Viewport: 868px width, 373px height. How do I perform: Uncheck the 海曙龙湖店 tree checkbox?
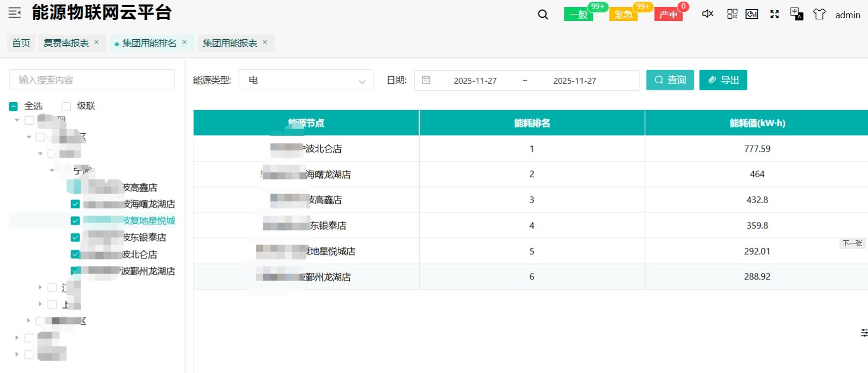[x=75, y=204]
